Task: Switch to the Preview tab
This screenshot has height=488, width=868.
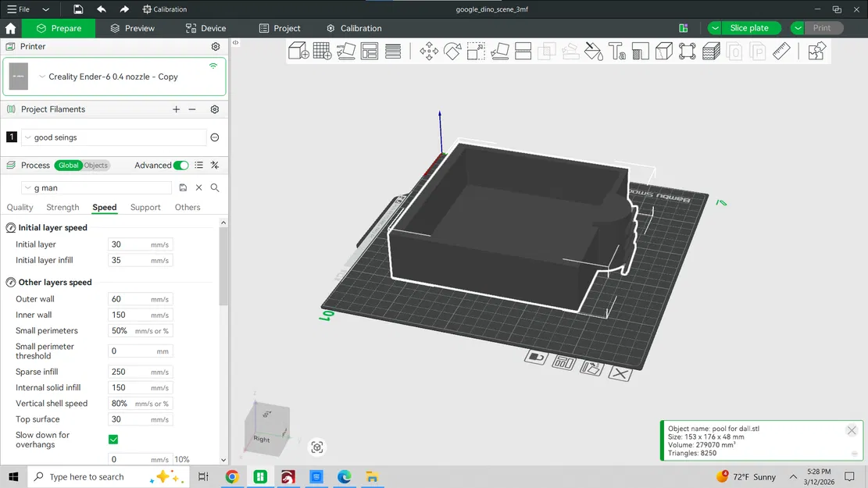Action: (x=132, y=27)
